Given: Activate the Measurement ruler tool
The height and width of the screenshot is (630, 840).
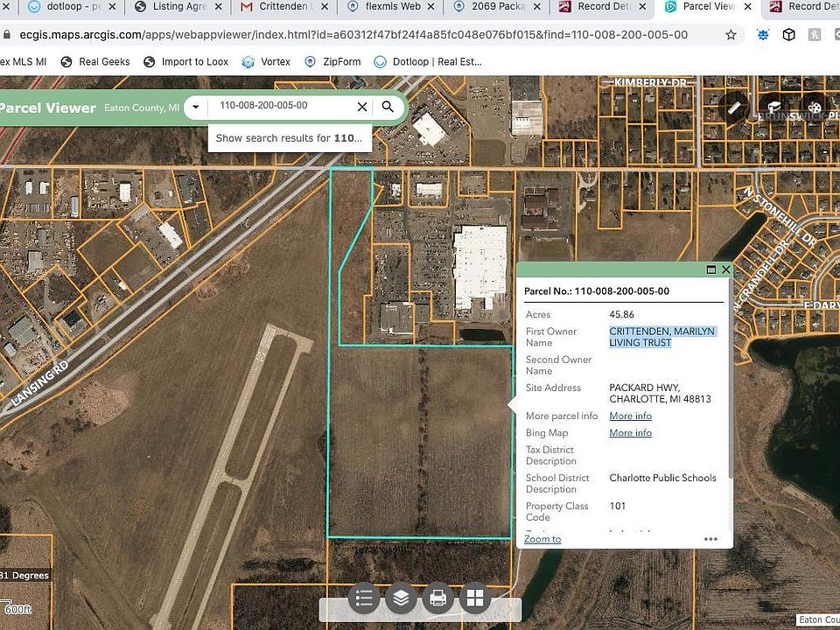Looking at the screenshot, I should (x=734, y=107).
